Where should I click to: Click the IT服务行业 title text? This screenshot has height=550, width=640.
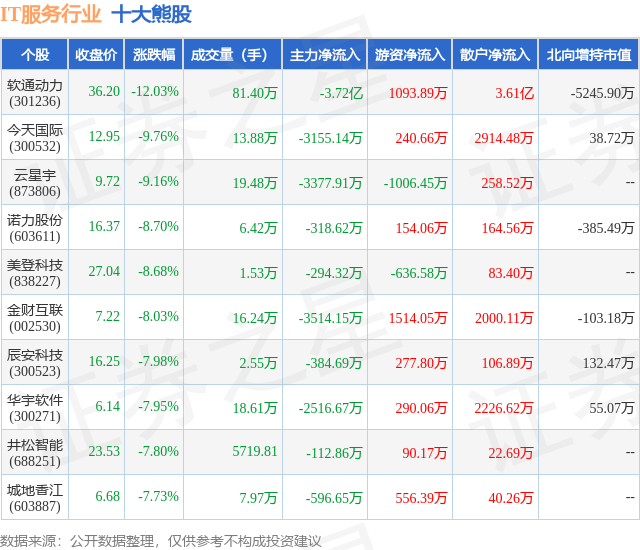(51, 14)
